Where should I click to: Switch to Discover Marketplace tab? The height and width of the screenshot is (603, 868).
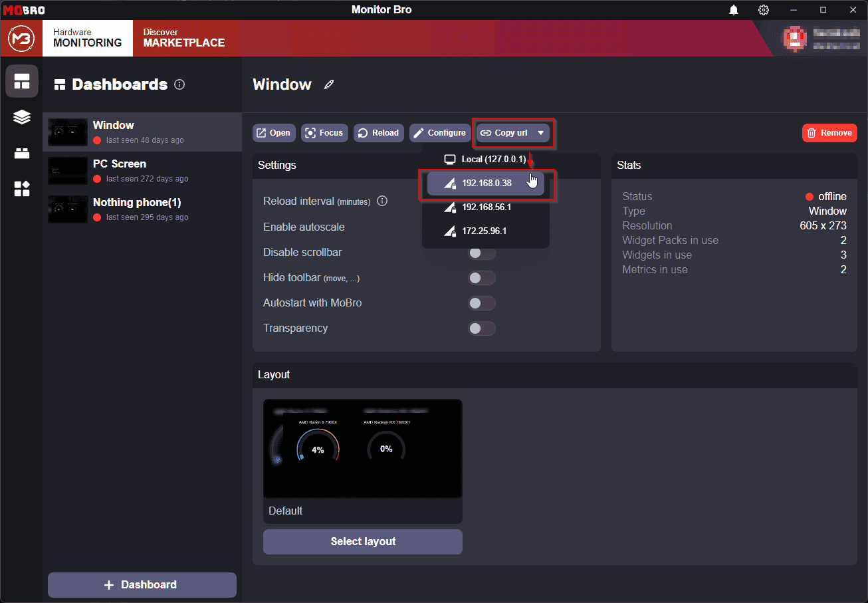coord(184,38)
